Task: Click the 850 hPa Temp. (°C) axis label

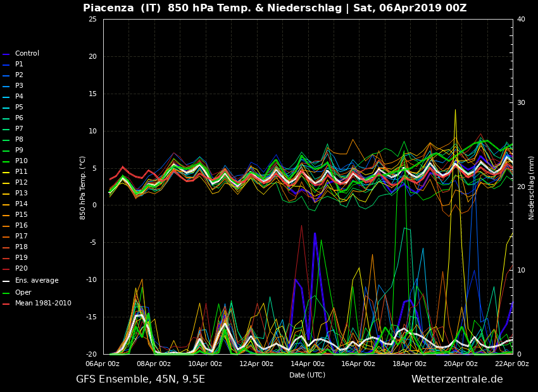Action: 83,188
